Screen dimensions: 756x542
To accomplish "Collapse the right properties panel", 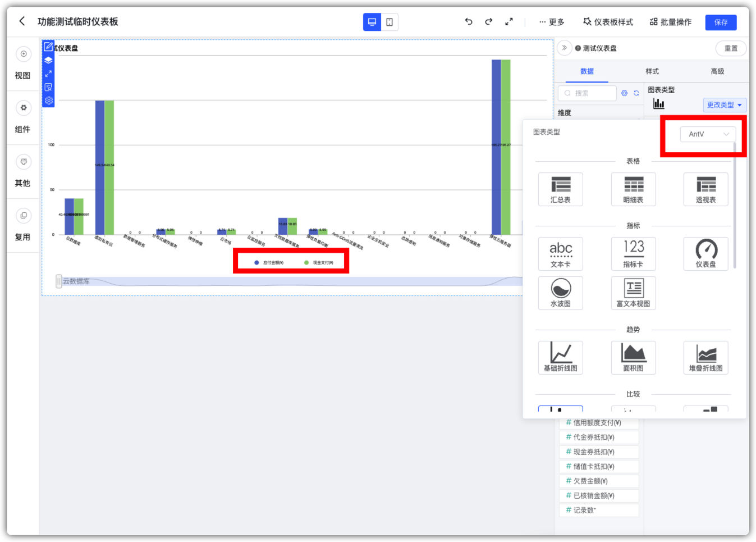I will (x=565, y=48).
